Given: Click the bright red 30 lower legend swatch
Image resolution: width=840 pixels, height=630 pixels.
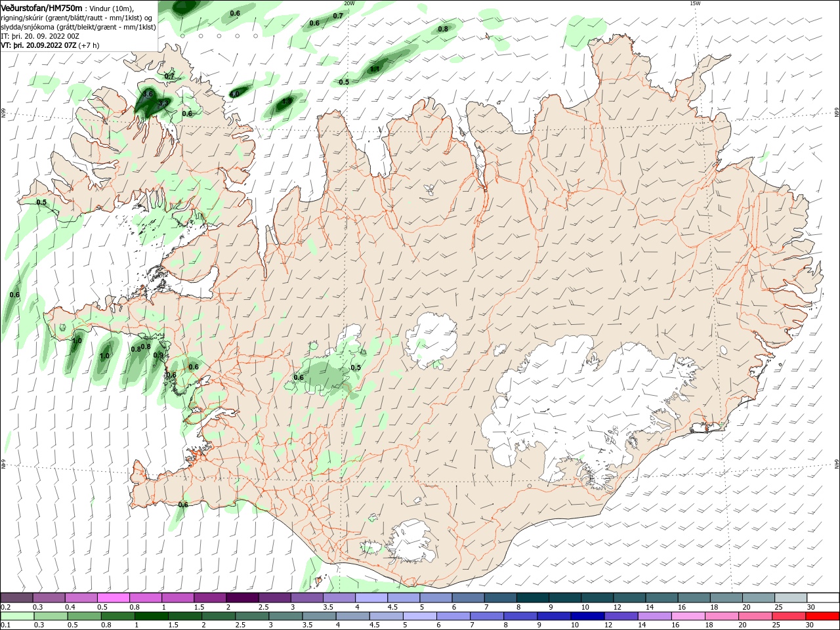Looking at the screenshot, I should tap(822, 616).
